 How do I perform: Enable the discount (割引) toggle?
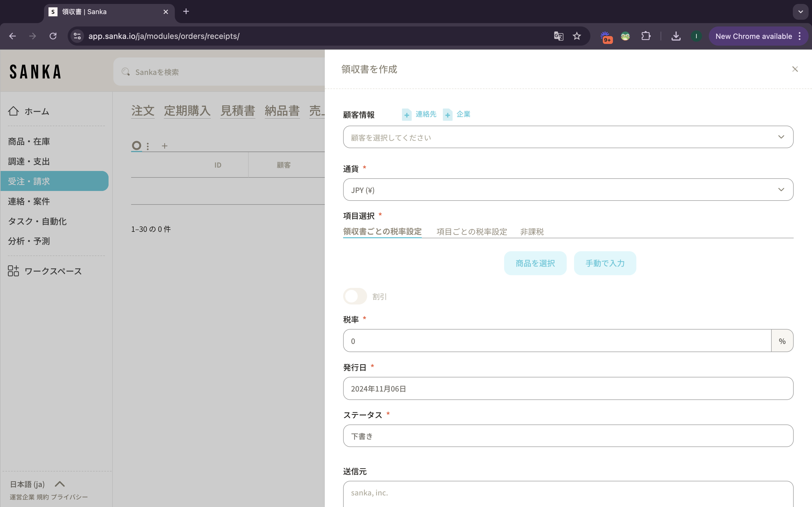point(355,296)
